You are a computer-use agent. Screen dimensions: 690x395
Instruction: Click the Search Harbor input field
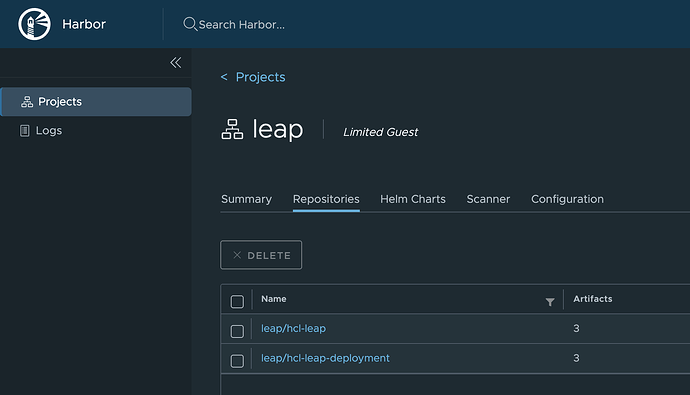(242, 25)
